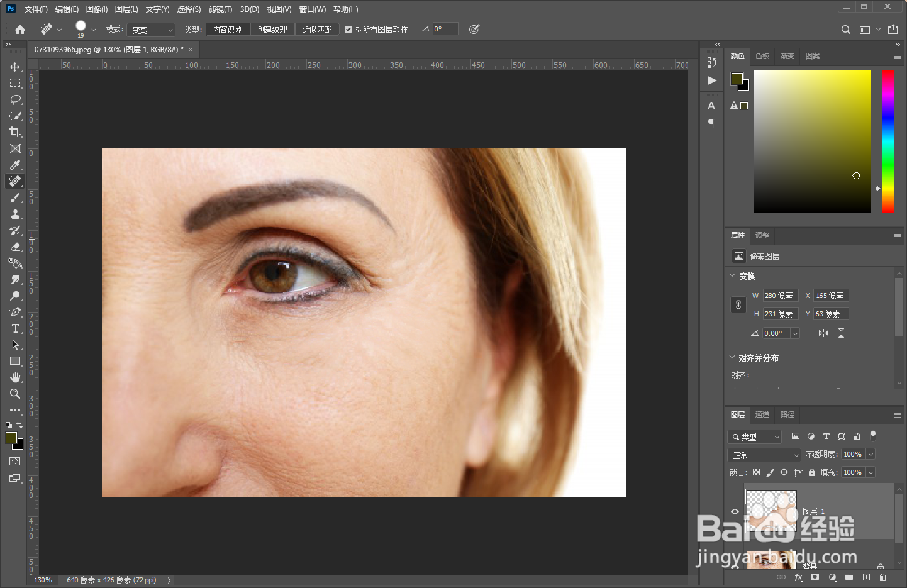
Task: Switch to the Channels tab
Action: 762,414
